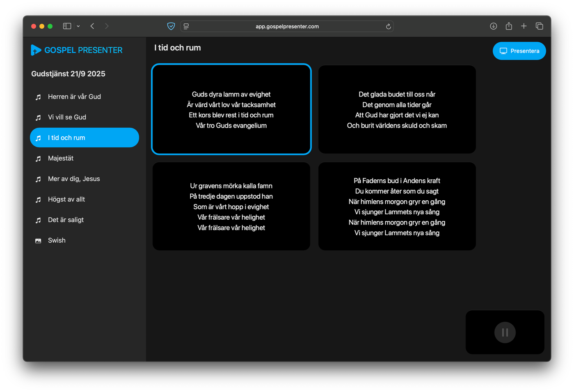Select the song Herren är vår Gud
The height and width of the screenshot is (392, 574).
coord(74,97)
